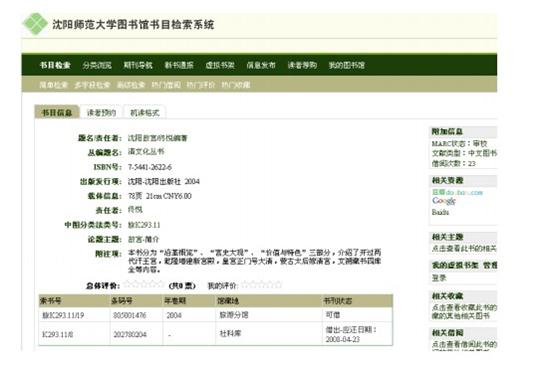
Task: Select 虚拟书架 in the navigation bar
Action: pyautogui.click(x=220, y=65)
